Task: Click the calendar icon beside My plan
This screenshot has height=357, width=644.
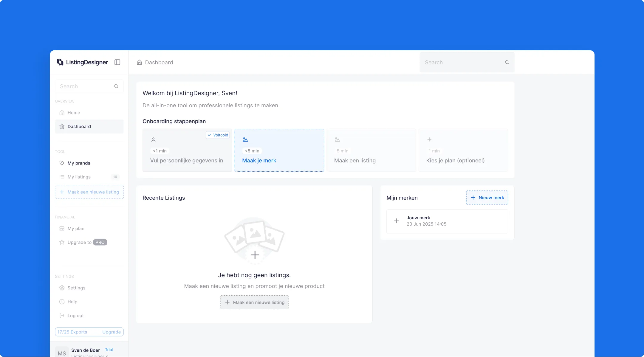Action: point(62,229)
